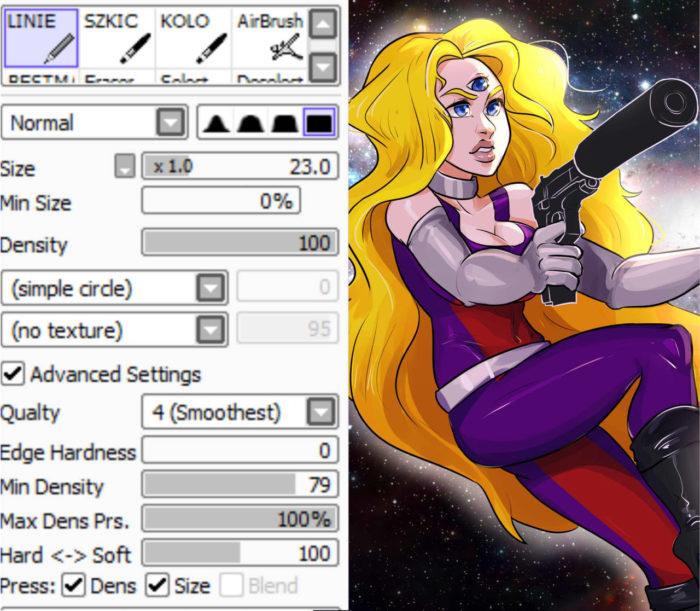Click the space woman artwork on canvas
This screenshot has width=700, height=611.
[x=524, y=305]
